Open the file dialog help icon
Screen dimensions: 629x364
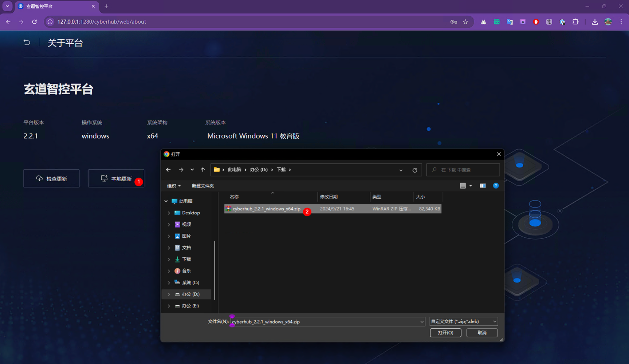496,186
